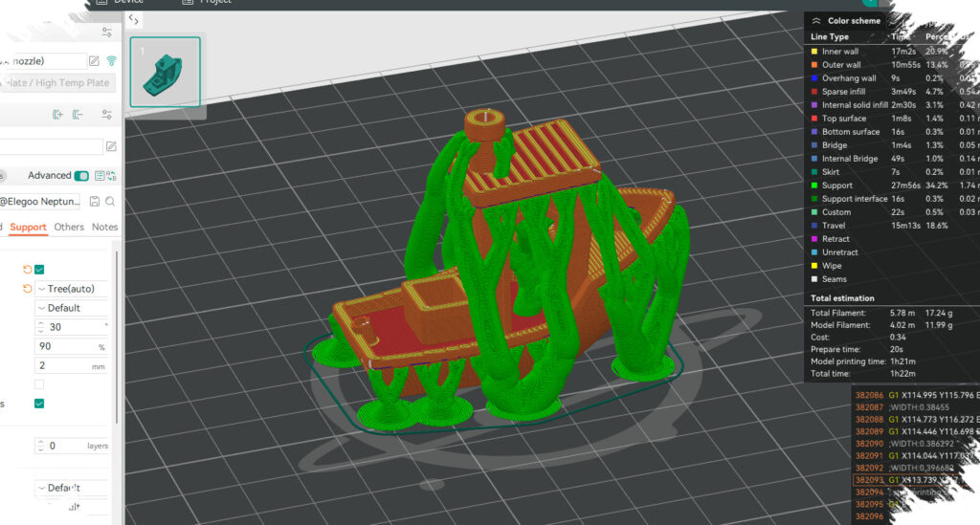Uncheck the checked box below the empty checkbox
The height and width of the screenshot is (525, 980).
[x=39, y=404]
